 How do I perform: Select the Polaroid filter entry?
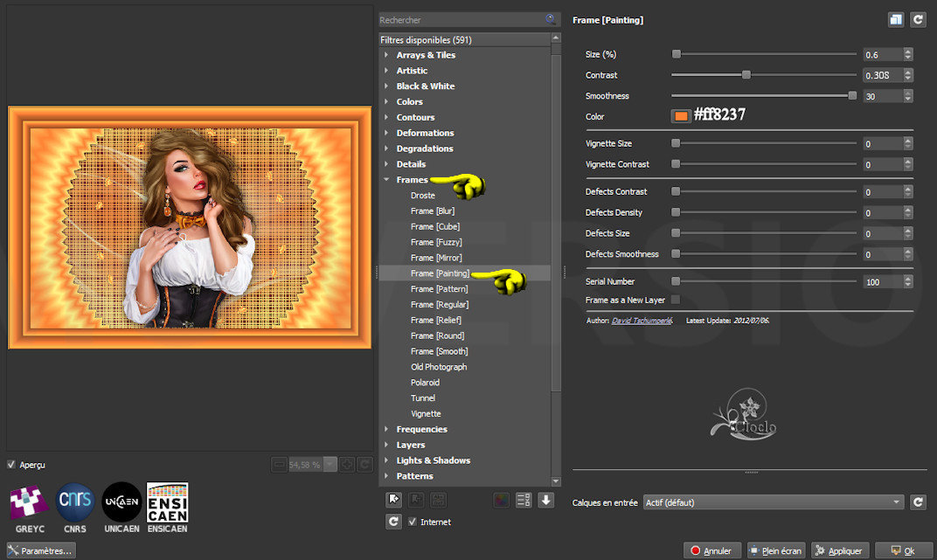point(425,383)
